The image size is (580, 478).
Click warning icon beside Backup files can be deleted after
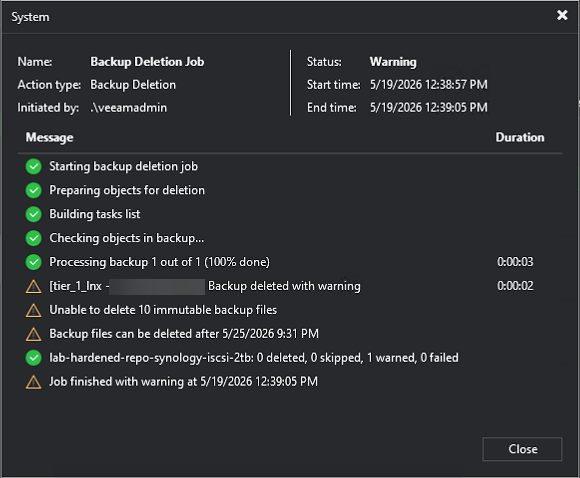[33, 334]
